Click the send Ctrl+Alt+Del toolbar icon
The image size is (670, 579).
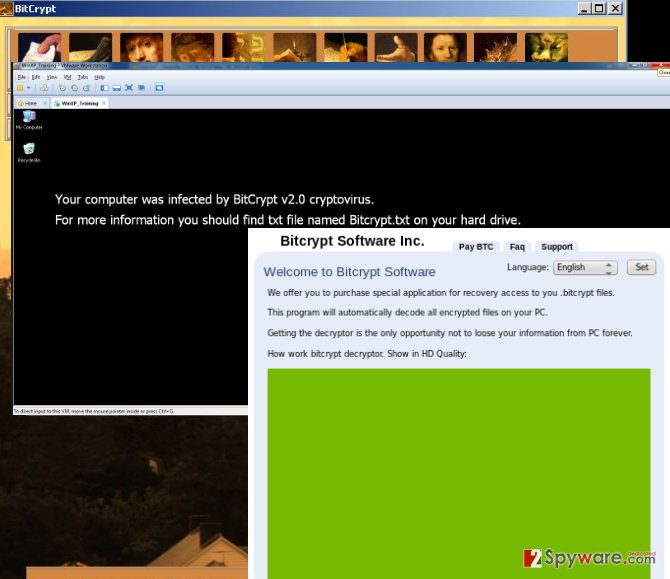[x=44, y=88]
